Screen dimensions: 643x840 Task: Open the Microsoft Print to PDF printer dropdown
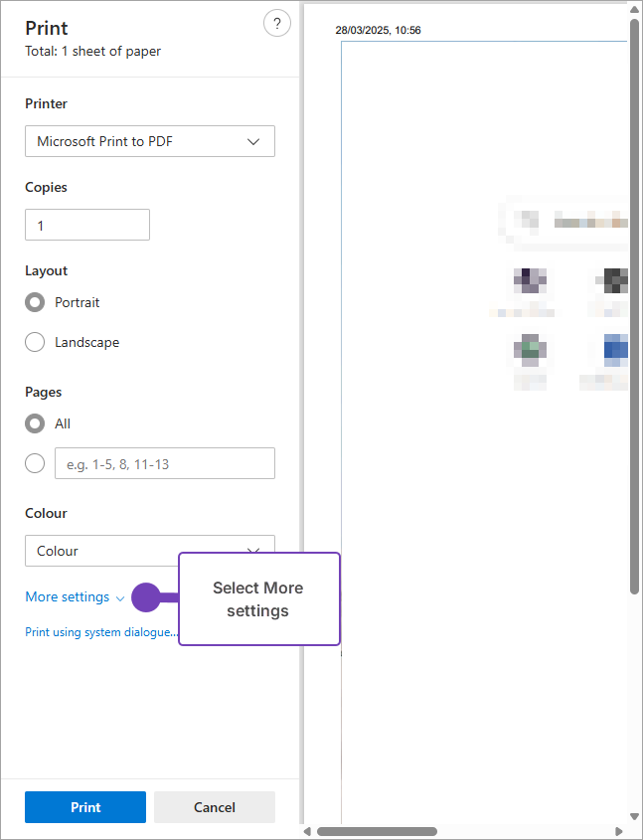[x=149, y=141]
